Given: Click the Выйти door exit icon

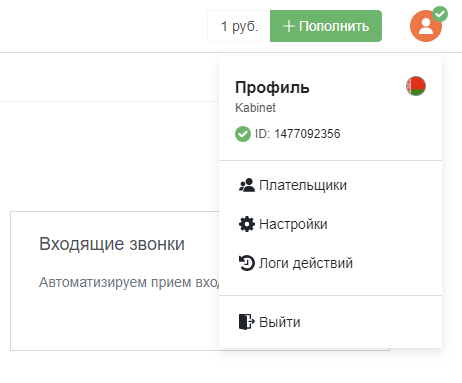Looking at the screenshot, I should coord(247,322).
